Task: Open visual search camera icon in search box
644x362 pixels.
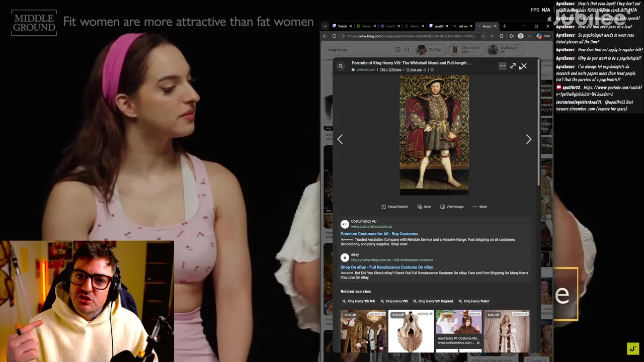Action: tap(398, 50)
